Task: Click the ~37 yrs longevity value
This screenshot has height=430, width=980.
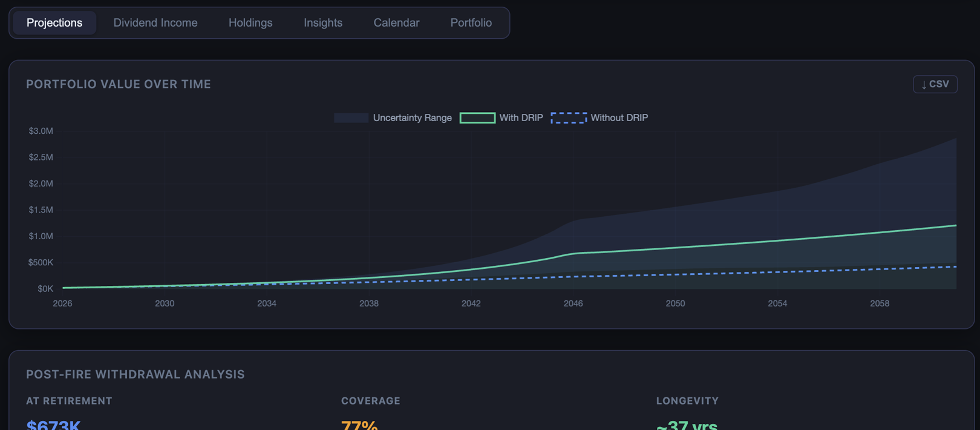Action: 687,425
